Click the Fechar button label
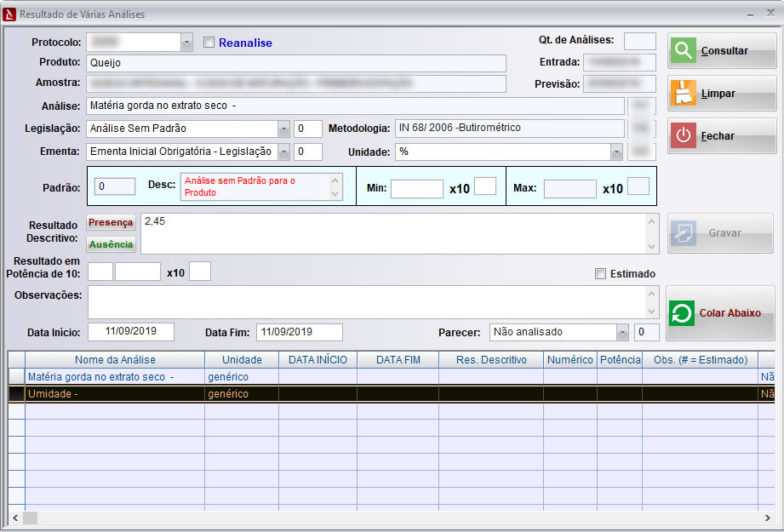784x532 pixels. [718, 136]
